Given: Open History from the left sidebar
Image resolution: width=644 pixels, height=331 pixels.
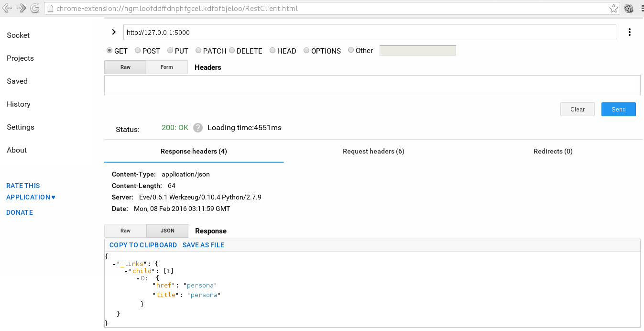Looking at the screenshot, I should coord(19,104).
